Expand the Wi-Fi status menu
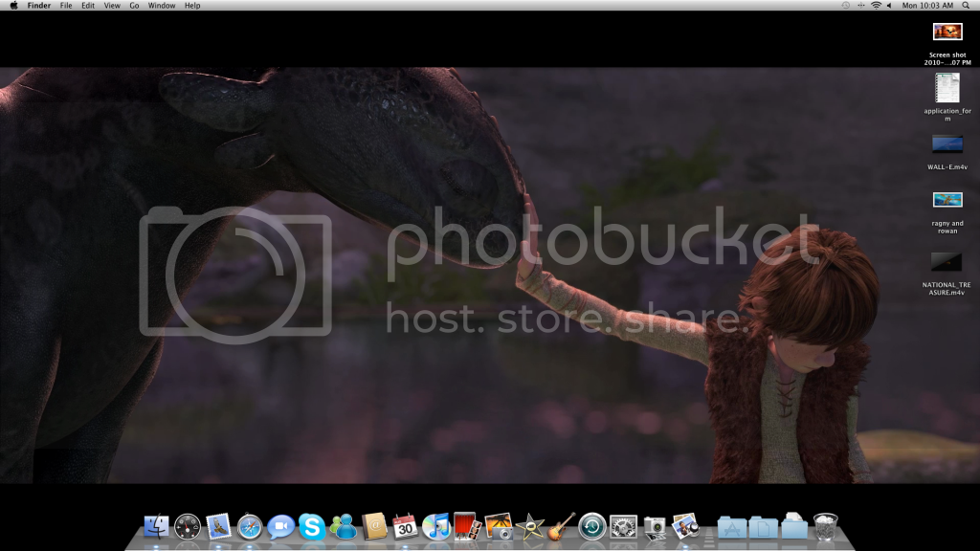Screen dimensions: 980x551 coord(875,6)
